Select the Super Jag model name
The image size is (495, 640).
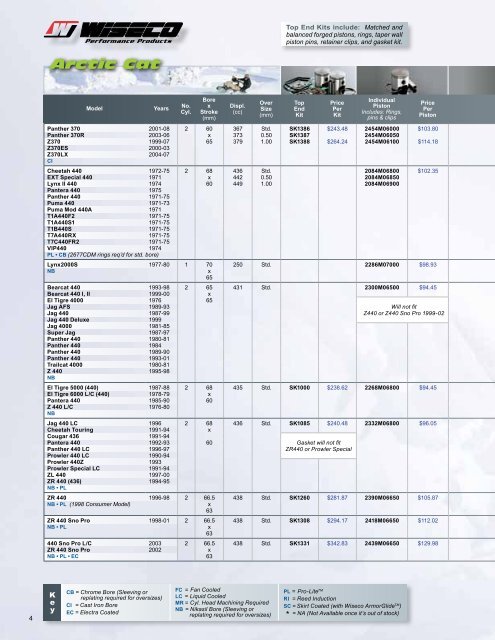click(x=61, y=333)
